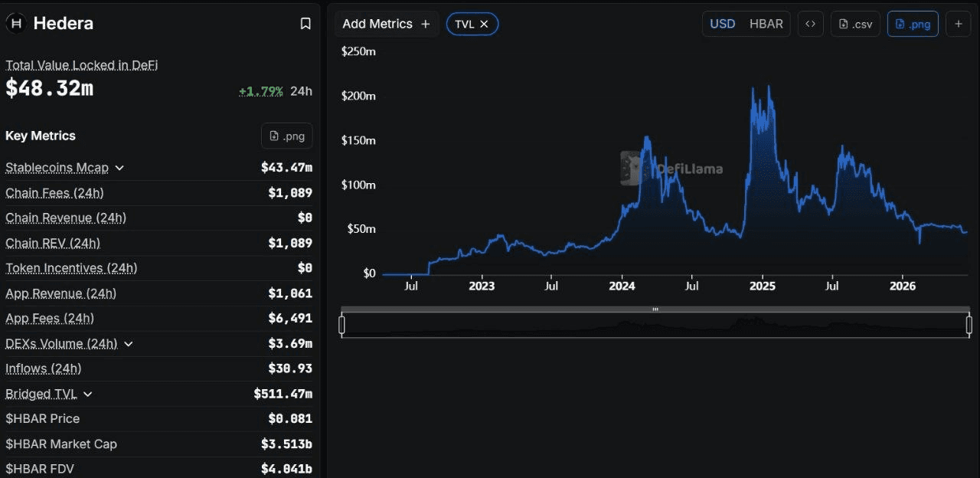Switch chart denomination to USD
Screen dimensions: 980x478
722,24
